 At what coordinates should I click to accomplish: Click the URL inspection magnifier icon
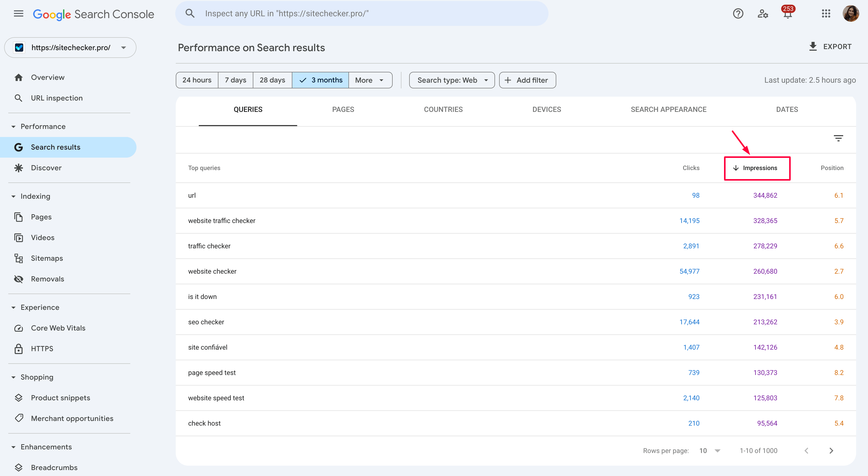point(19,98)
